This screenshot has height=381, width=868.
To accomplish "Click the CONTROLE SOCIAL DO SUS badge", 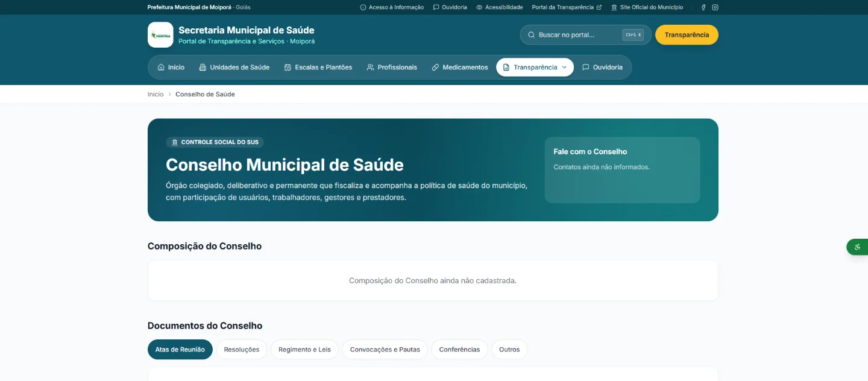I will click(215, 142).
